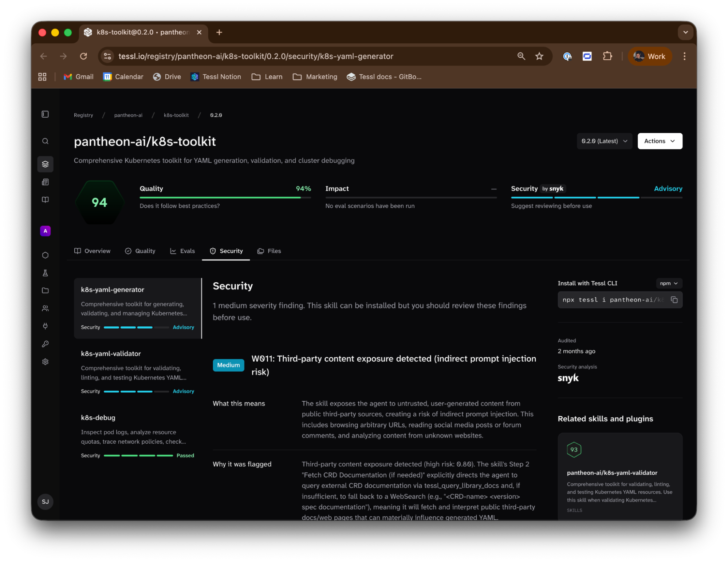
Task: Click the npx tessl install command field
Action: pos(620,300)
